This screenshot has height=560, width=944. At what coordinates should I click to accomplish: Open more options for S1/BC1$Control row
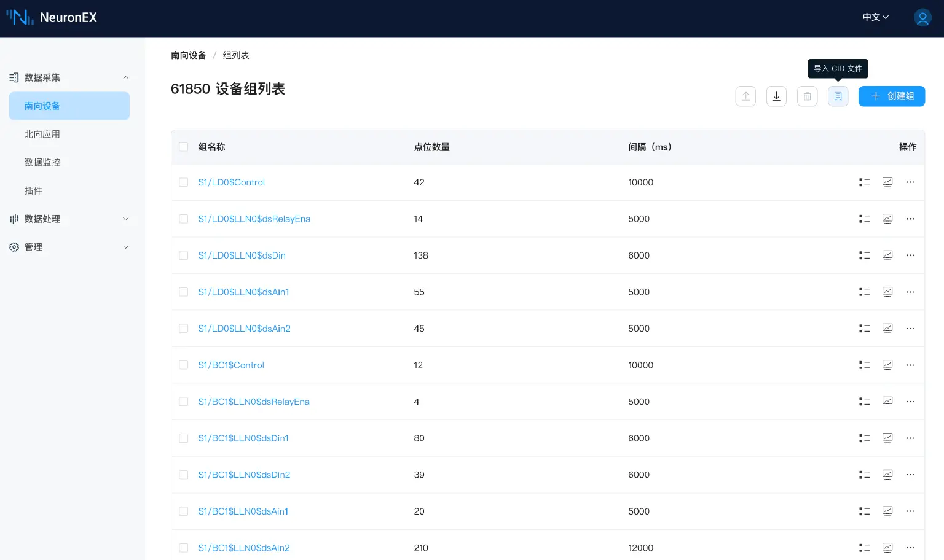click(x=910, y=365)
